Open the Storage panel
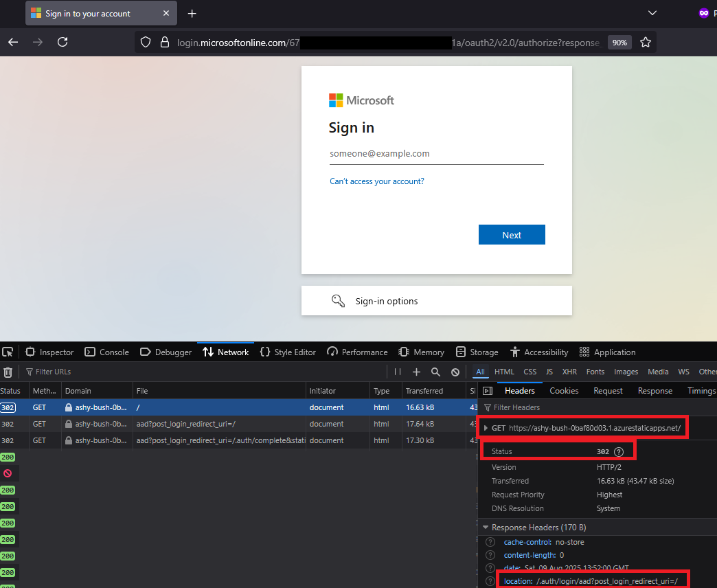This screenshot has width=717, height=588. pos(477,352)
